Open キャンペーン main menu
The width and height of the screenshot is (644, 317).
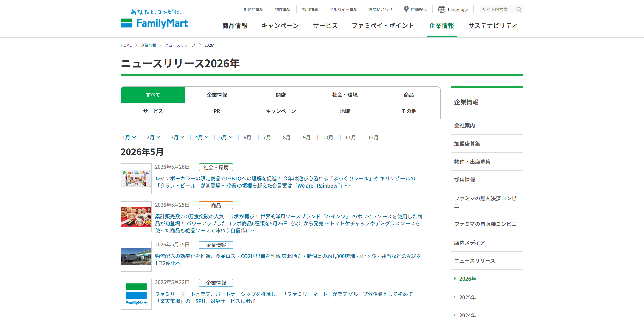coord(280,26)
